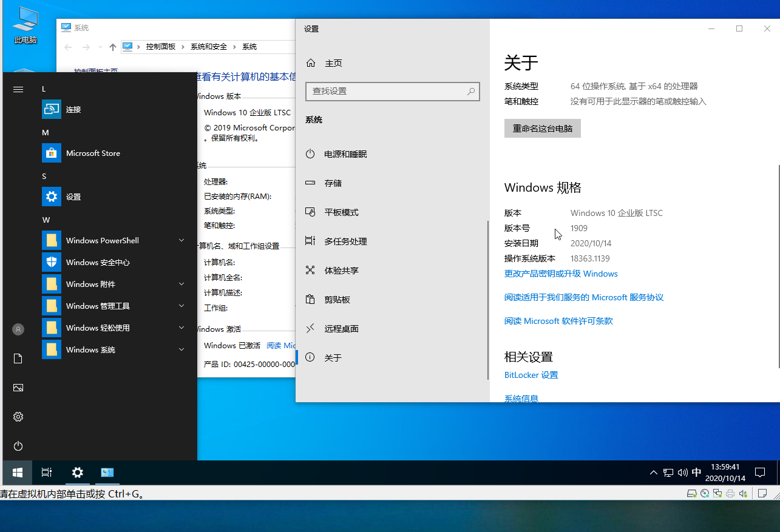Open the Action Center notifications icon

click(x=759, y=473)
